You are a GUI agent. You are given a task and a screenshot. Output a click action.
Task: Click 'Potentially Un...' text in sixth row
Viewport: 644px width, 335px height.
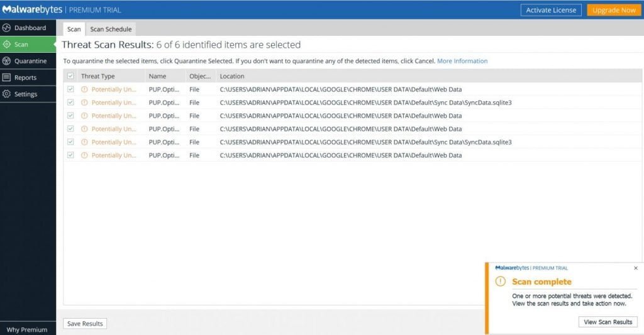(114, 155)
